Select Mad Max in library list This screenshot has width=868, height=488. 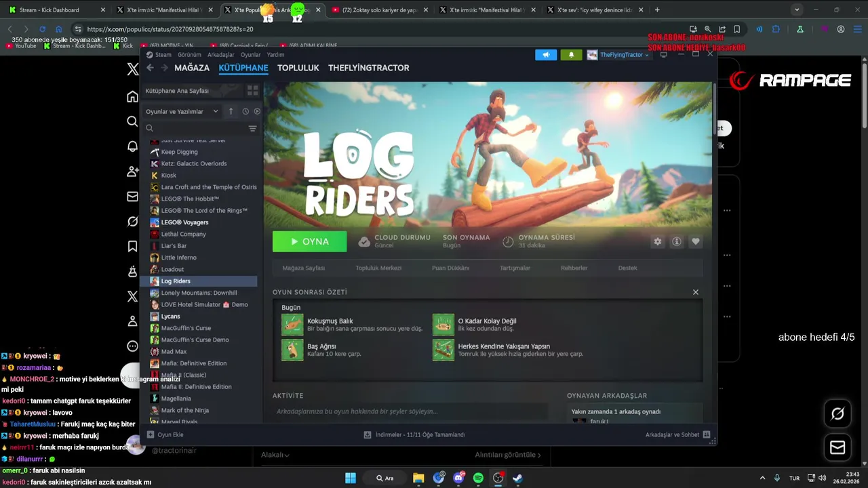(x=174, y=351)
